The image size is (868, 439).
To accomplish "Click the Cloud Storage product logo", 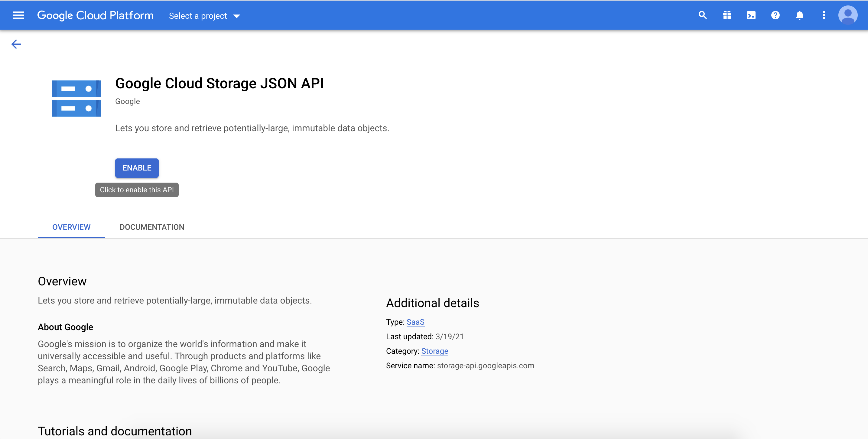I will (x=76, y=98).
